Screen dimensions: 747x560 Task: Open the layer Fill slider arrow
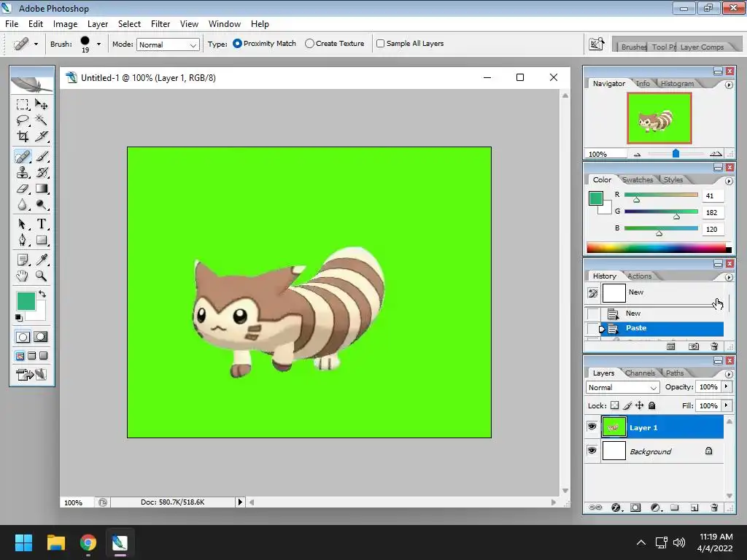point(726,405)
